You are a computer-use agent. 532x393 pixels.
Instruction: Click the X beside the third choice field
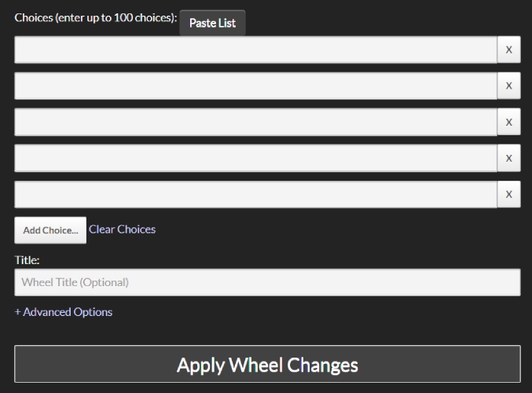point(508,122)
